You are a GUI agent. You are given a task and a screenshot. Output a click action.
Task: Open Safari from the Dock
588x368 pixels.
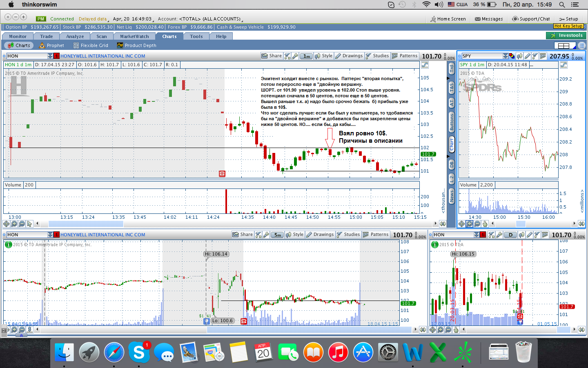tap(114, 352)
